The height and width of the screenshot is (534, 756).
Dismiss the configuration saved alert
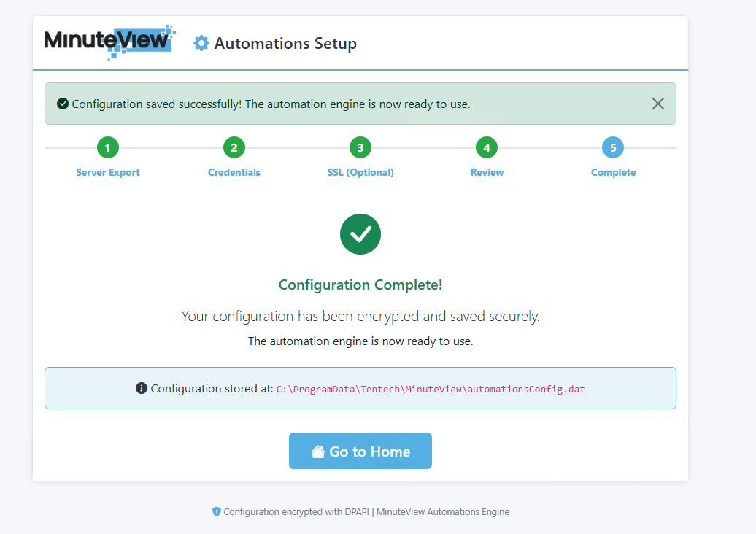tap(657, 104)
